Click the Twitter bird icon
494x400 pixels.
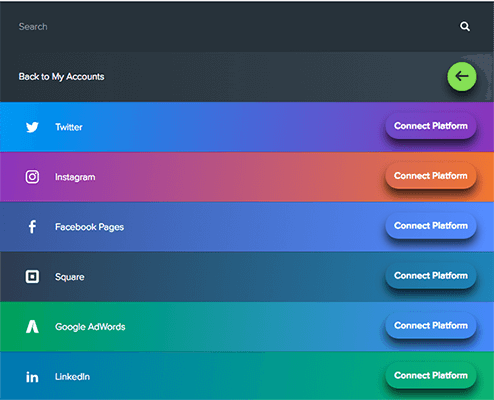pyautogui.click(x=32, y=127)
